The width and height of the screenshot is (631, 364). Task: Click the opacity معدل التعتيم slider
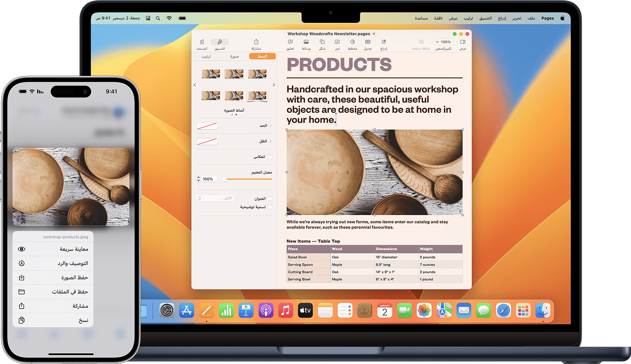click(x=247, y=179)
